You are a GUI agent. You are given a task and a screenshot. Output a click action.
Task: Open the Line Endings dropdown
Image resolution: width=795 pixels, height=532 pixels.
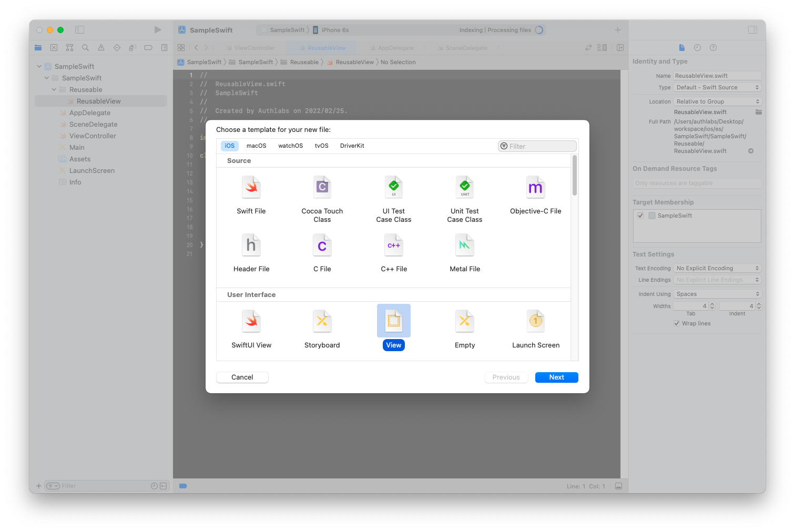point(717,280)
